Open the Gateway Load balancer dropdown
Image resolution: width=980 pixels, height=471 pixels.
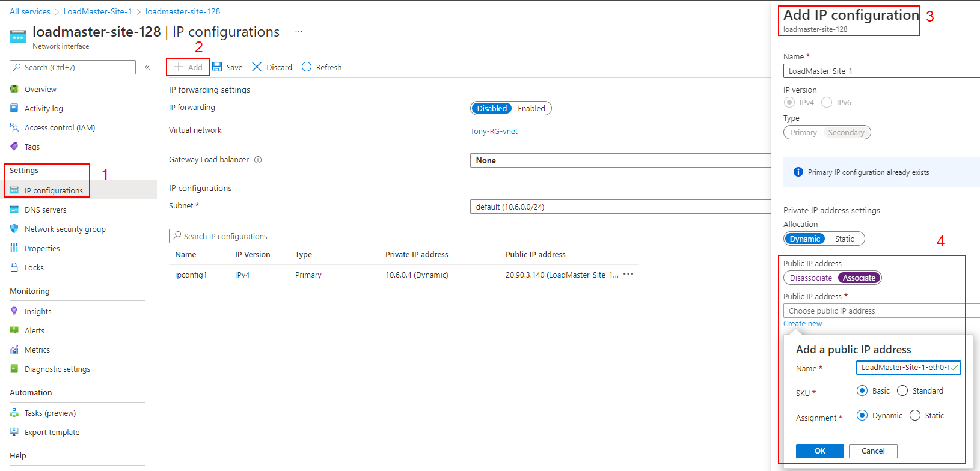tap(620, 160)
